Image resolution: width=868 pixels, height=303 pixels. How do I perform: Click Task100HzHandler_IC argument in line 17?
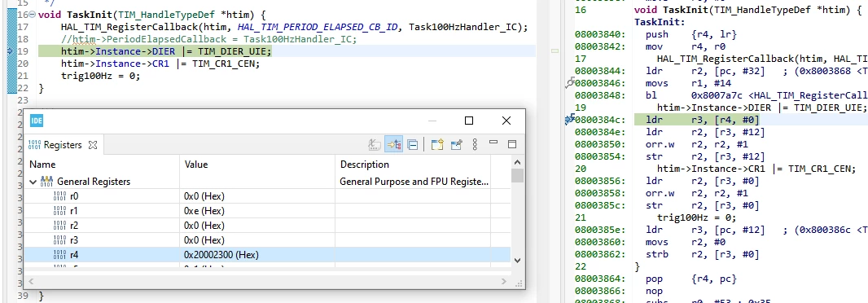pyautogui.click(x=466, y=27)
